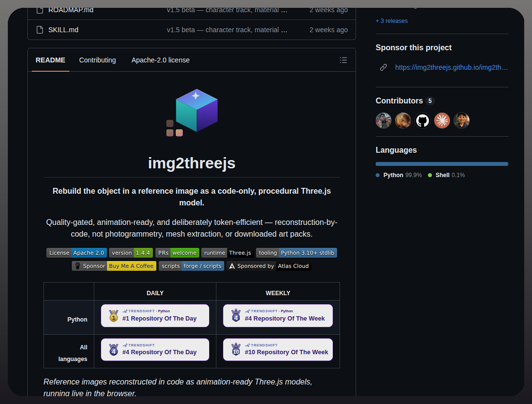This screenshot has width=532, height=404.
Task: Click the link icon under Sponsor this project
Action: click(x=383, y=67)
